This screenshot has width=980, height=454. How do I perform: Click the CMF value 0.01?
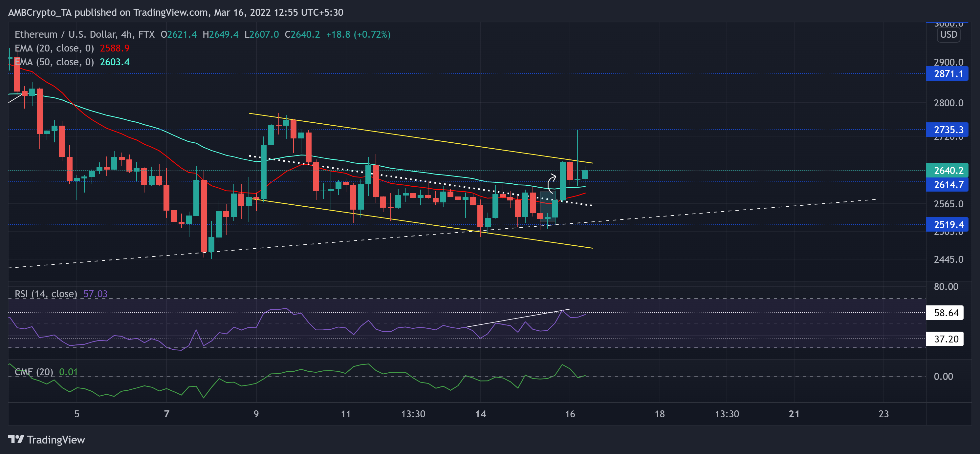click(x=68, y=372)
